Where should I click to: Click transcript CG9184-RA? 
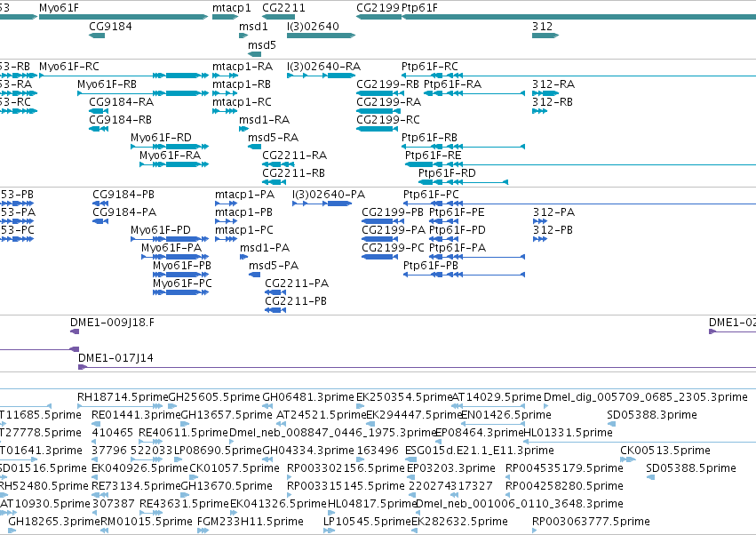pos(99,111)
